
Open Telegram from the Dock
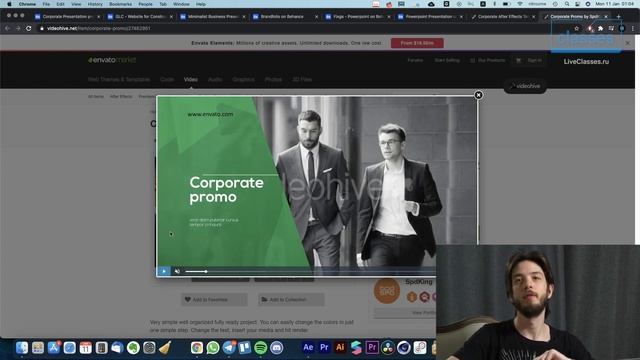click(x=229, y=347)
